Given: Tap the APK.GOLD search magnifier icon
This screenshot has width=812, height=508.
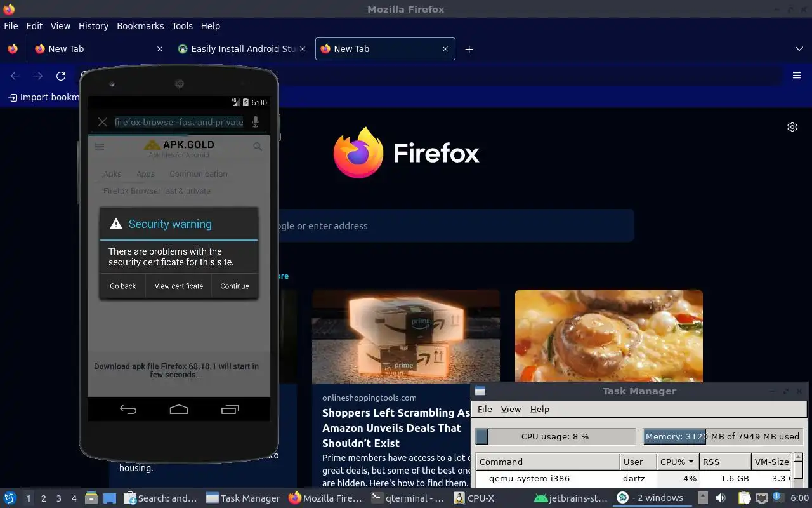Looking at the screenshot, I should coord(258,147).
